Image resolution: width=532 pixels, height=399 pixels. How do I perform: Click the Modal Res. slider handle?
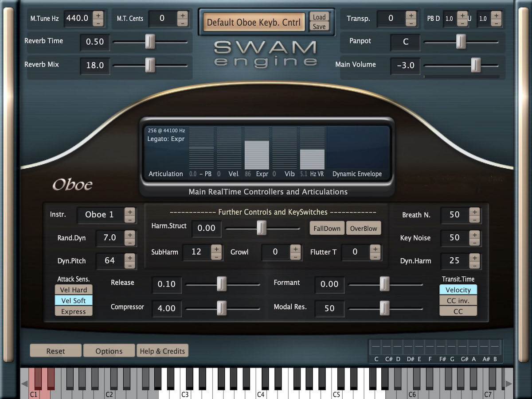point(384,307)
